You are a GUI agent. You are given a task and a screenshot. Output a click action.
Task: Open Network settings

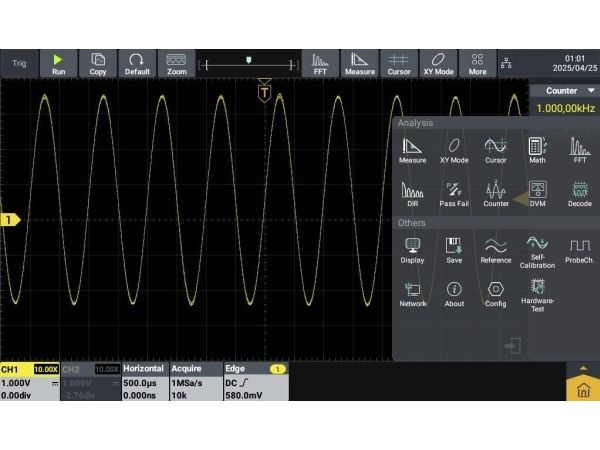tap(412, 294)
